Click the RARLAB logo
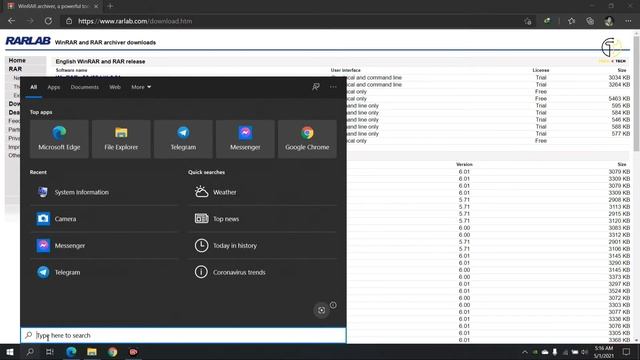 coord(28,41)
